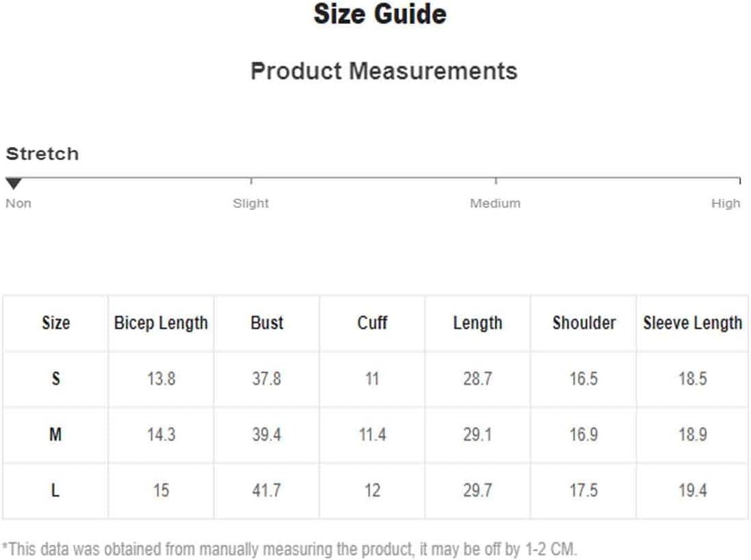
Task: Click the Product Measurements heading
Action: (384, 71)
